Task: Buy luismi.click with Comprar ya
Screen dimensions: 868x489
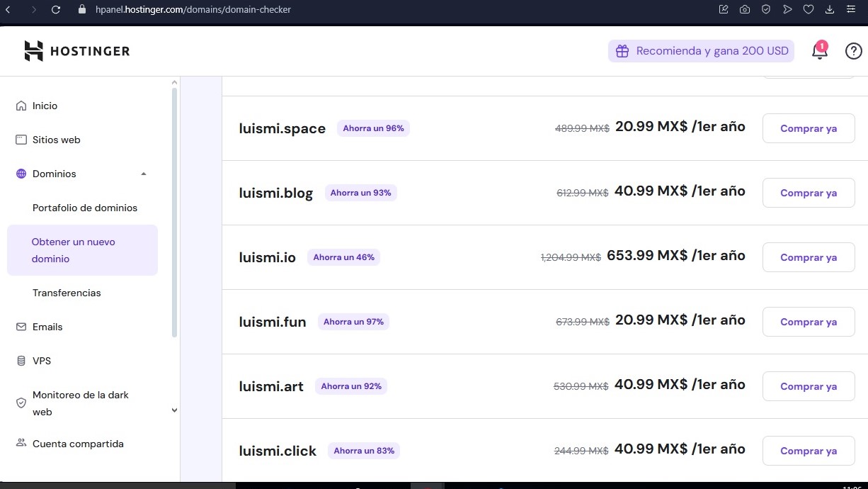Action: (x=809, y=451)
